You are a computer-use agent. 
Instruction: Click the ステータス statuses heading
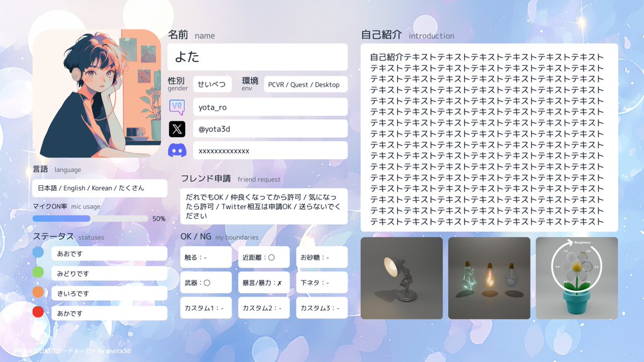point(69,237)
